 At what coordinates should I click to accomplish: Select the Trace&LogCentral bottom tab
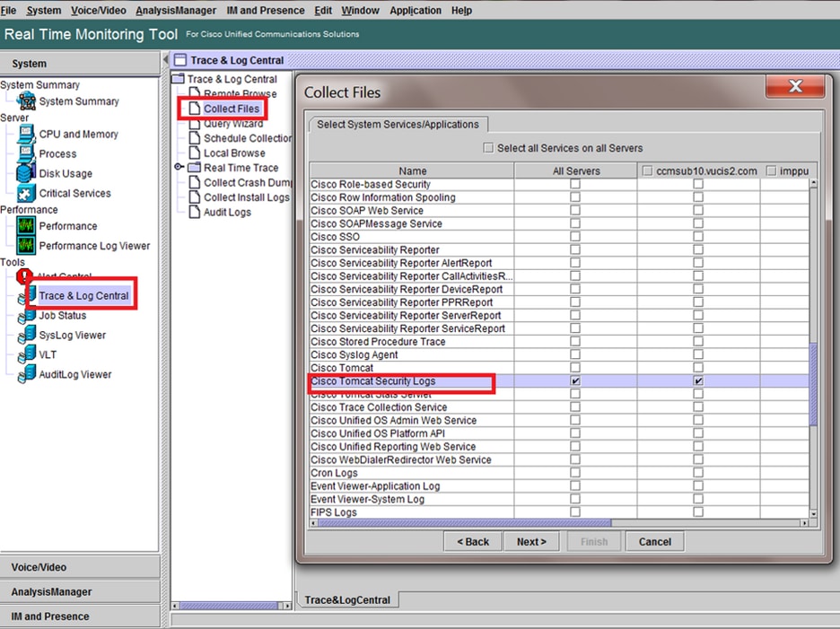(347, 600)
